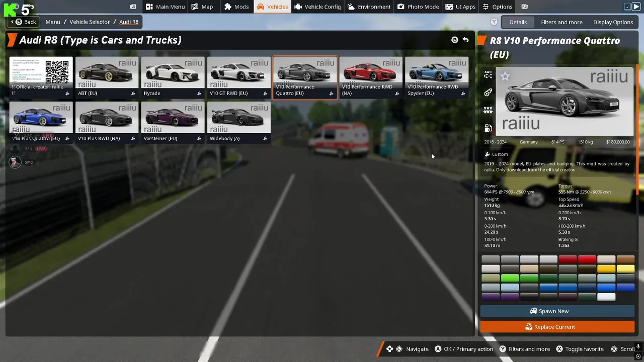This screenshot has height=362, width=644.
Task: Open the Main Menu tab
Action: click(x=165, y=7)
